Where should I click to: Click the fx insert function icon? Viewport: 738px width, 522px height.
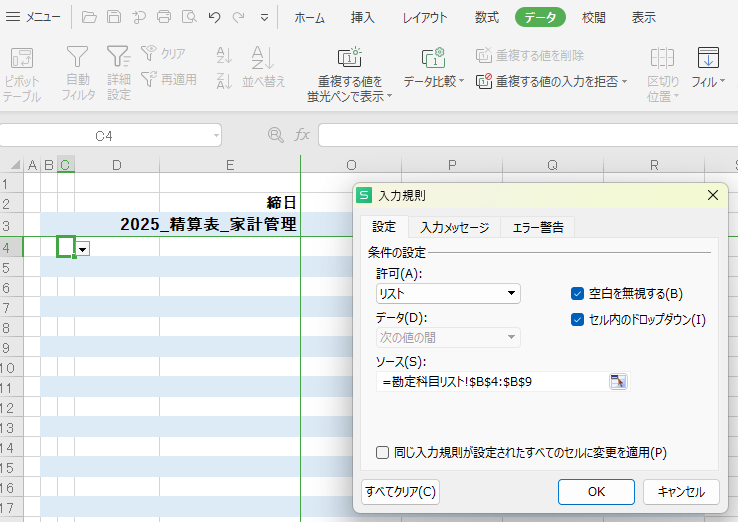pos(301,135)
